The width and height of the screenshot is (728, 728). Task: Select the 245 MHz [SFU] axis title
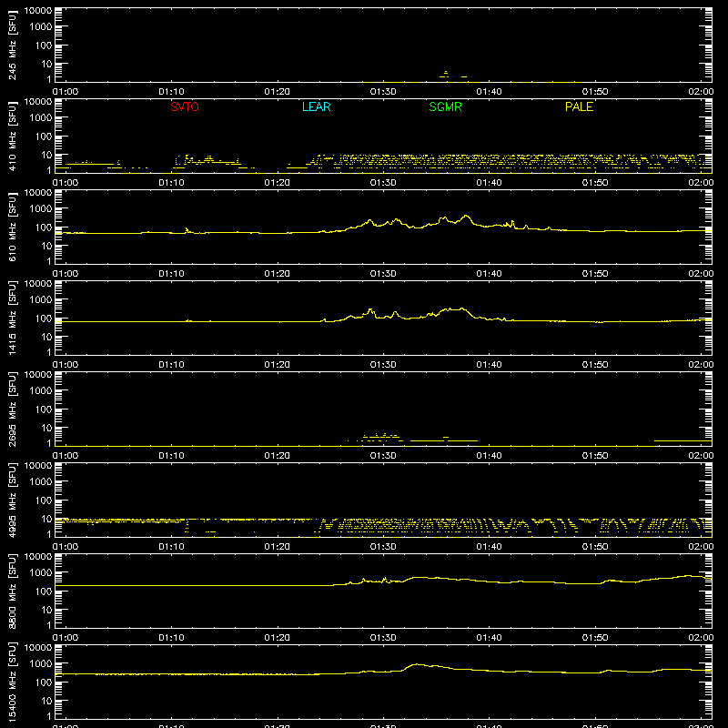(12, 45)
